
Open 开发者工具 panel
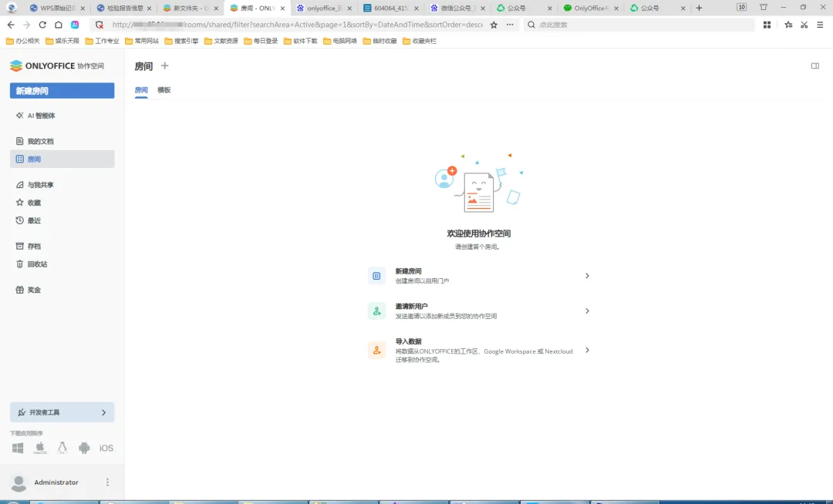62,412
